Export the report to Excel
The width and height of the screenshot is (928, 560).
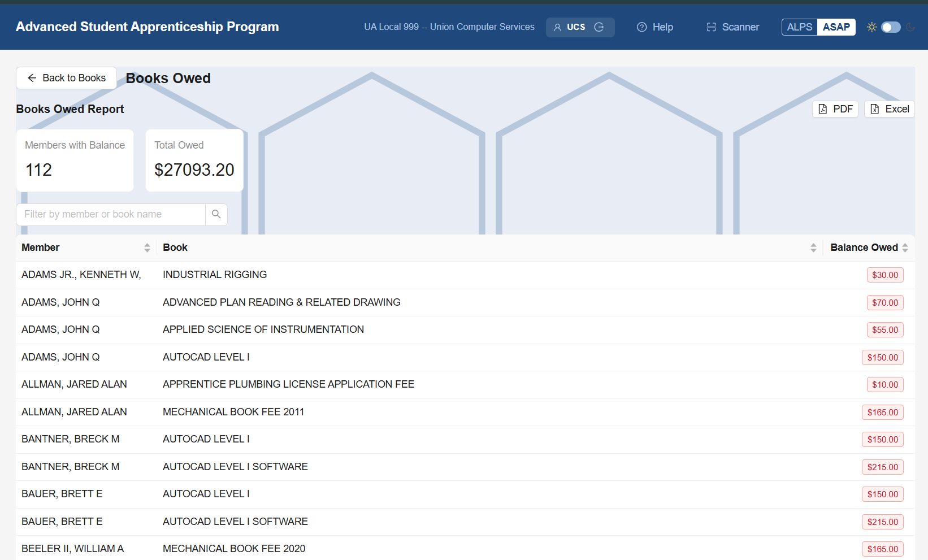pyautogui.click(x=890, y=109)
